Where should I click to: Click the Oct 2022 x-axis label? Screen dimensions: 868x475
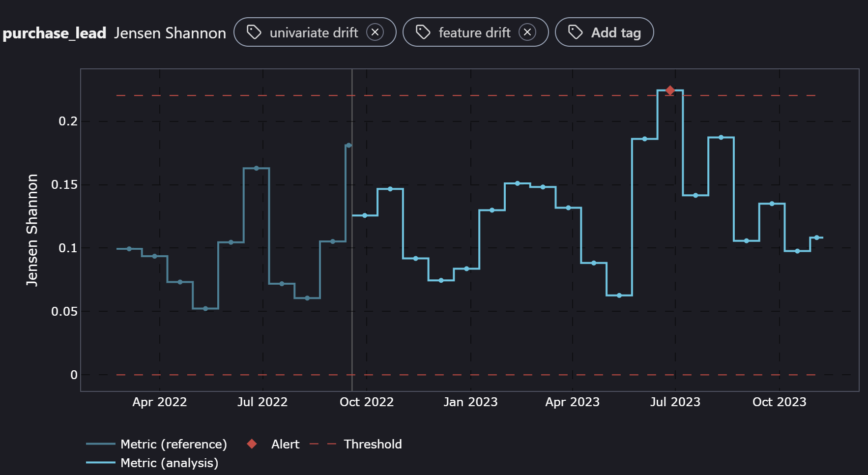(367, 402)
